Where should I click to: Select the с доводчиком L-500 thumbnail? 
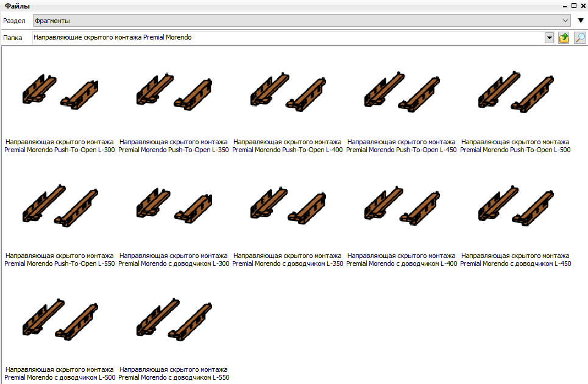(60, 319)
